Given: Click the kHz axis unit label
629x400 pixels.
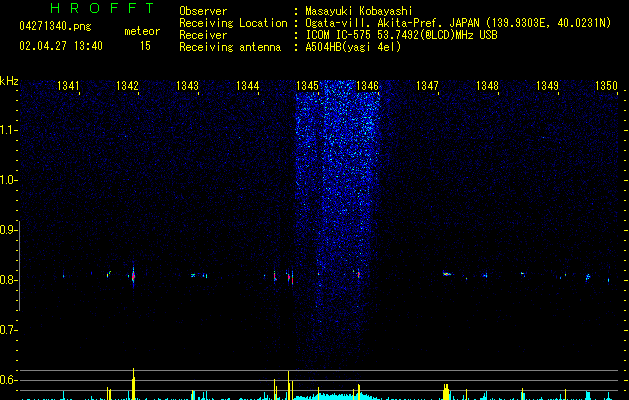Looking at the screenshot, I should tap(9, 81).
